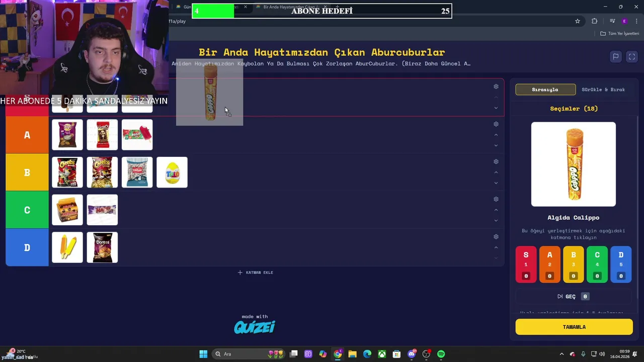Show hidden system tray icons chevron

click(x=562, y=354)
